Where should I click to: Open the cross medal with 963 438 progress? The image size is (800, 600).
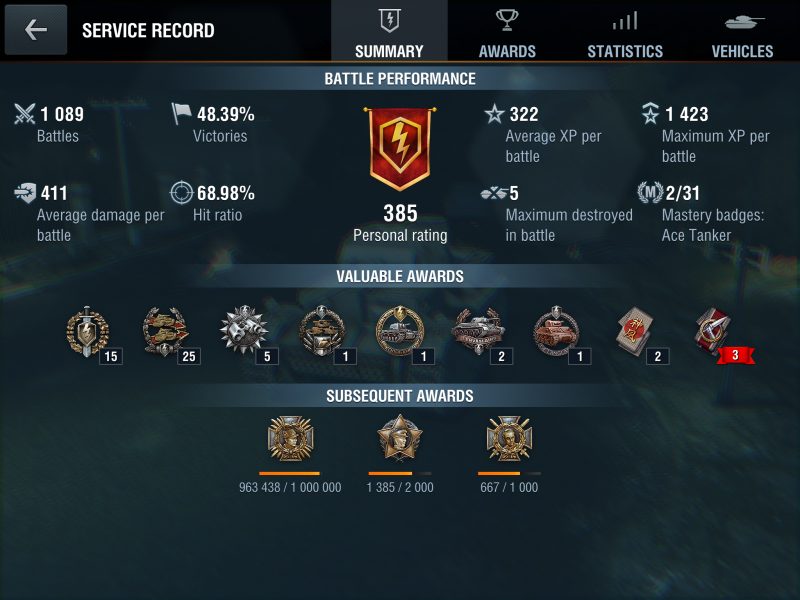pos(290,439)
